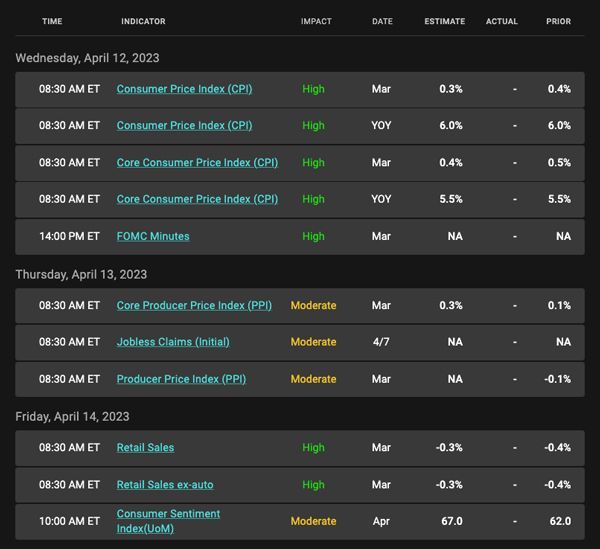600x549 pixels.
Task: Select the Wednesday, April 12, 2023 heading
Action: pyautogui.click(x=87, y=58)
